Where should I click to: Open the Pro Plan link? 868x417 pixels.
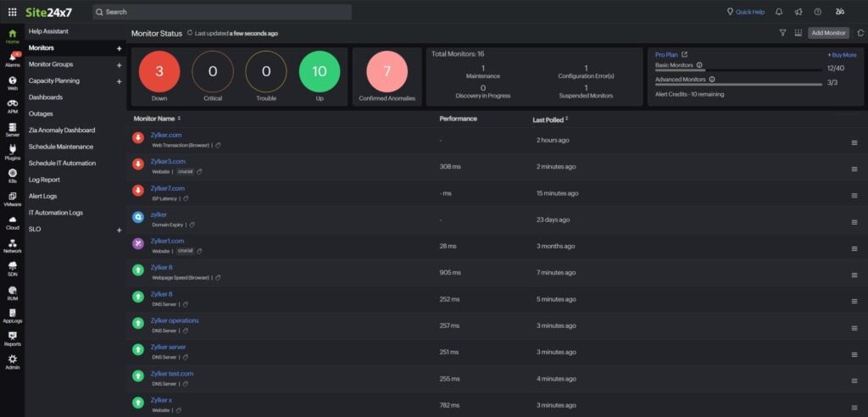click(666, 55)
